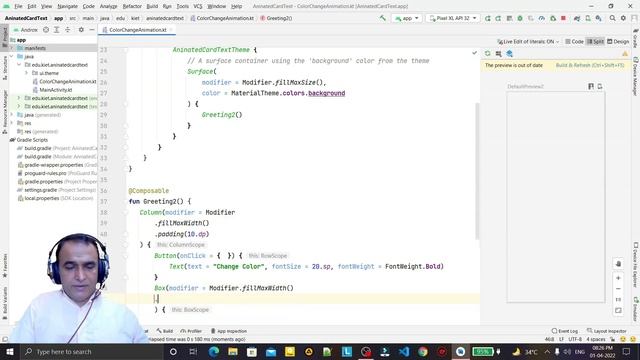The width and height of the screenshot is (640, 360).
Task: Open the Build menu
Action: [152, 7]
